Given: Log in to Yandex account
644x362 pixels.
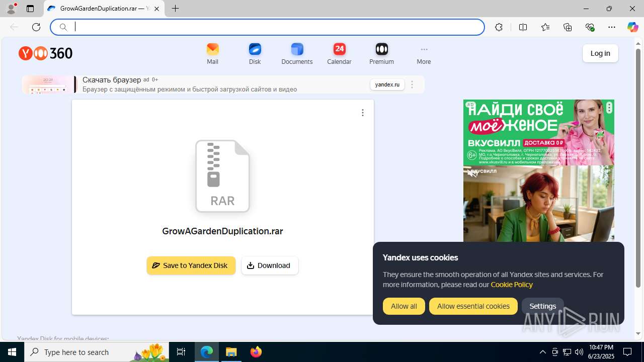Looking at the screenshot, I should [x=600, y=53].
